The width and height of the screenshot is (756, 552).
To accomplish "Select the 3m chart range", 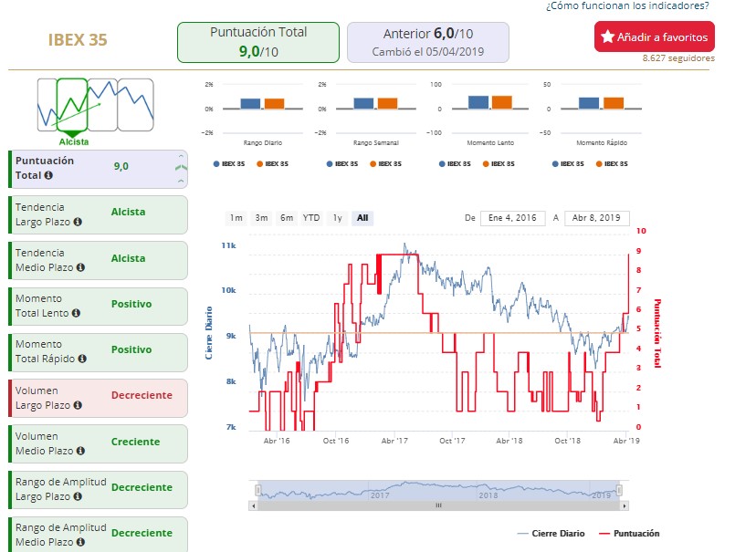I will (x=261, y=218).
